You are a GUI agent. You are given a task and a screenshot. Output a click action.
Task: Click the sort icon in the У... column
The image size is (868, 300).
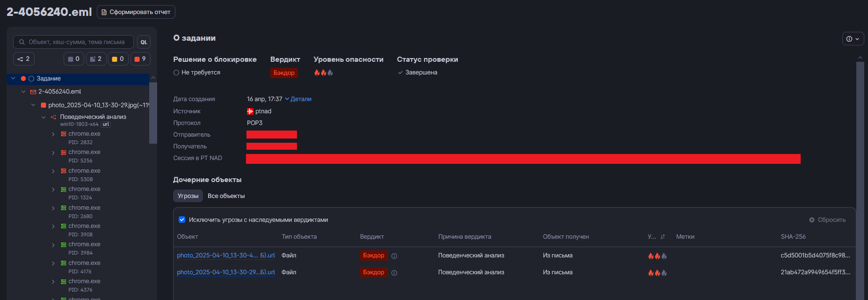click(x=663, y=237)
